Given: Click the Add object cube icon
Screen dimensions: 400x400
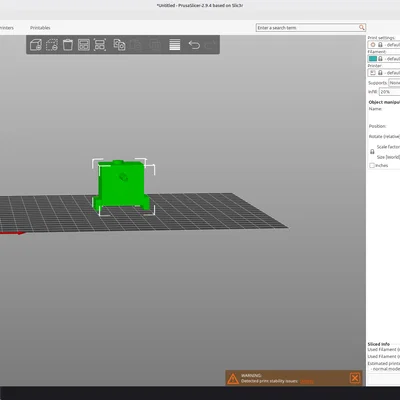Looking at the screenshot, I should coord(36,45).
